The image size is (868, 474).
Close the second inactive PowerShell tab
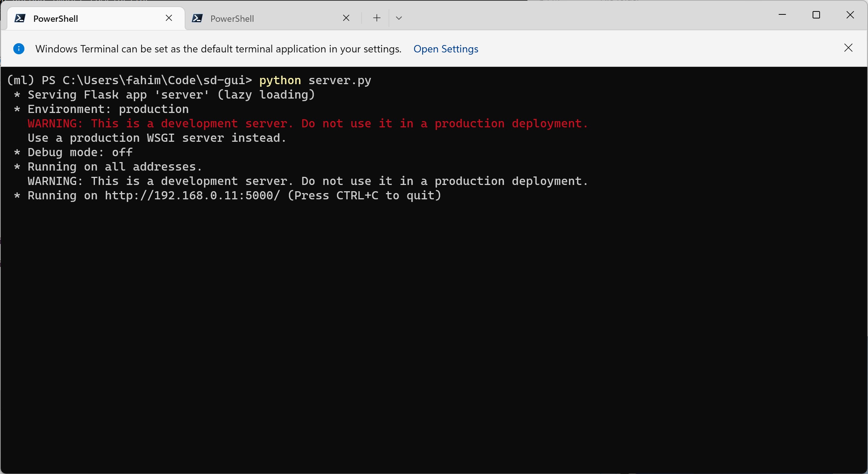[346, 18]
